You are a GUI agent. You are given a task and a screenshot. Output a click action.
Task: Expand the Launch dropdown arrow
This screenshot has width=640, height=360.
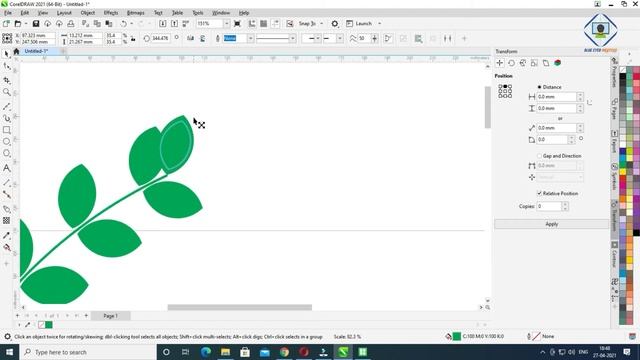tap(380, 24)
